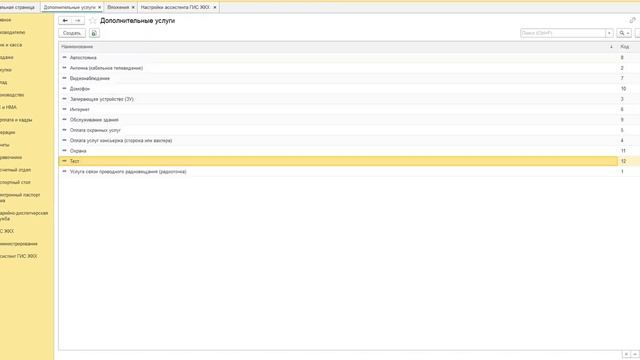The width and height of the screenshot is (640, 360).
Task: Open the Расчетный отдел sidebar section
Action: point(16,170)
